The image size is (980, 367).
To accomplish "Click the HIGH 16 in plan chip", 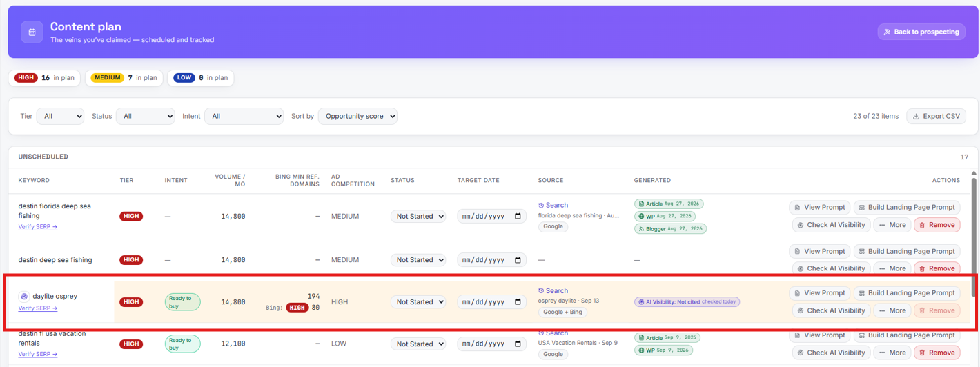I will 44,78.
